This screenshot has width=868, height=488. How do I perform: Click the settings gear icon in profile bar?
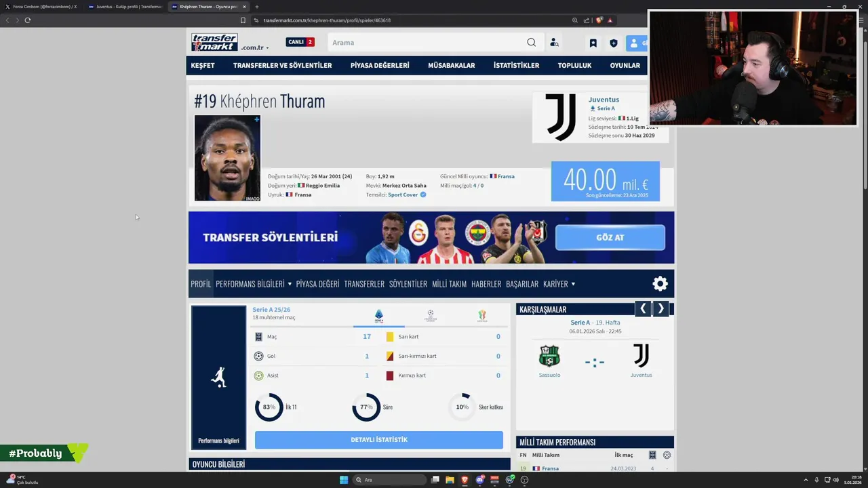click(660, 284)
